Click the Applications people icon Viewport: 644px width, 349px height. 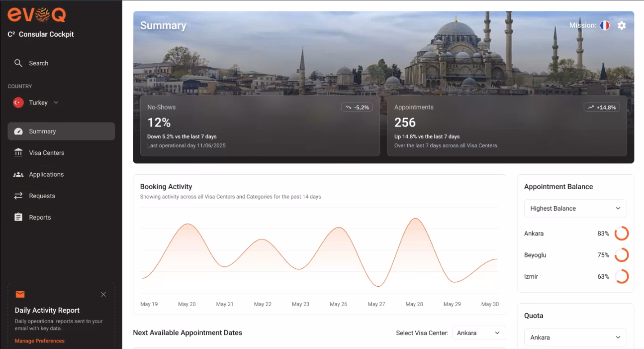[18, 174]
